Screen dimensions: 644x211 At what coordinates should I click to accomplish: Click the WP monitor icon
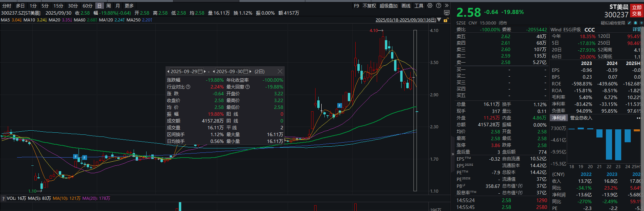447,13
